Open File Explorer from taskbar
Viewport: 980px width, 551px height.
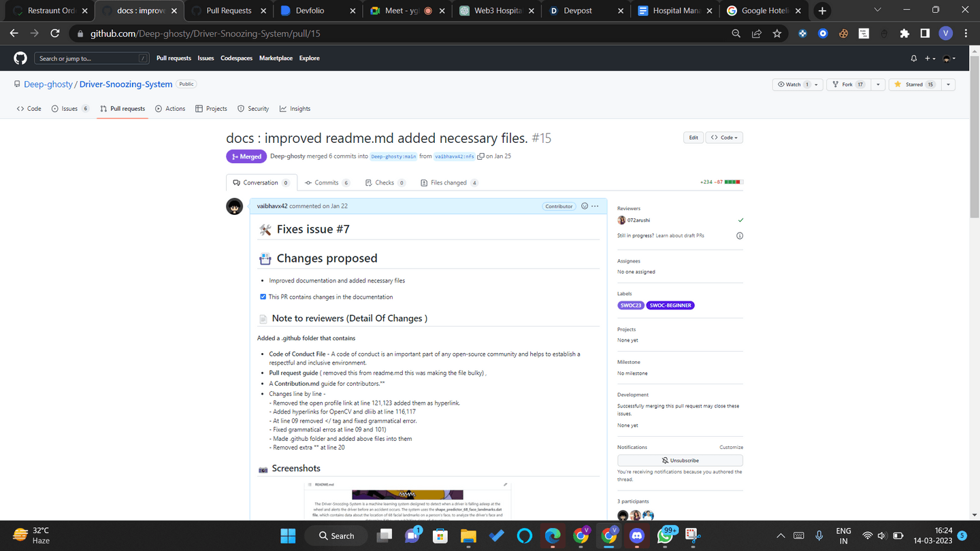tap(468, 536)
